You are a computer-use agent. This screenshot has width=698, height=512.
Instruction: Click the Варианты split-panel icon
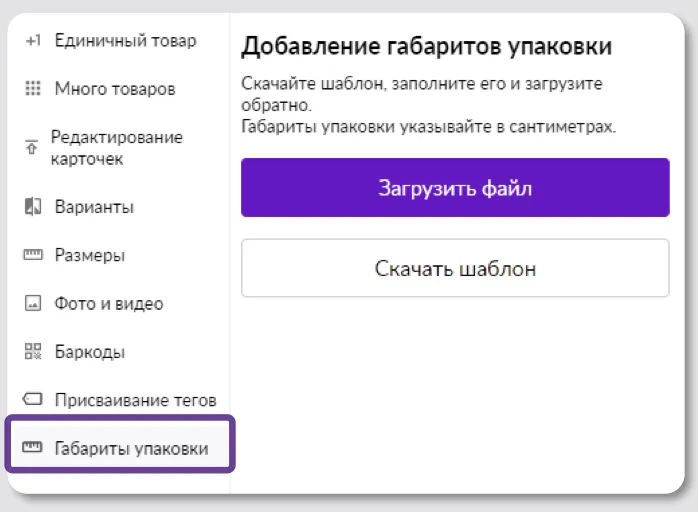[x=33, y=207]
